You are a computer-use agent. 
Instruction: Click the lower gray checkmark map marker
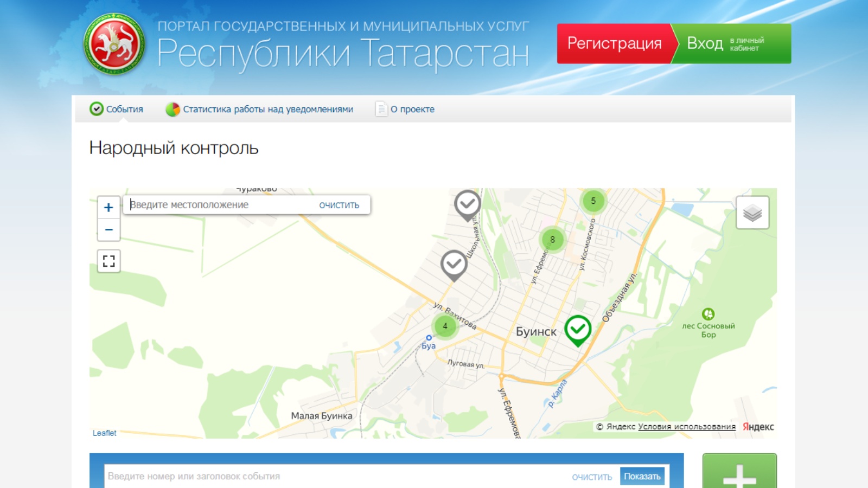point(454,264)
